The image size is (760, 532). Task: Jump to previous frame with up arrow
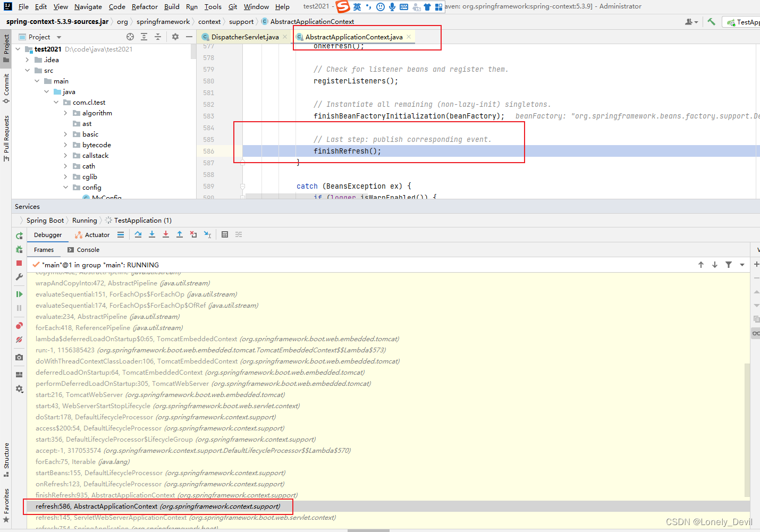tap(701, 265)
